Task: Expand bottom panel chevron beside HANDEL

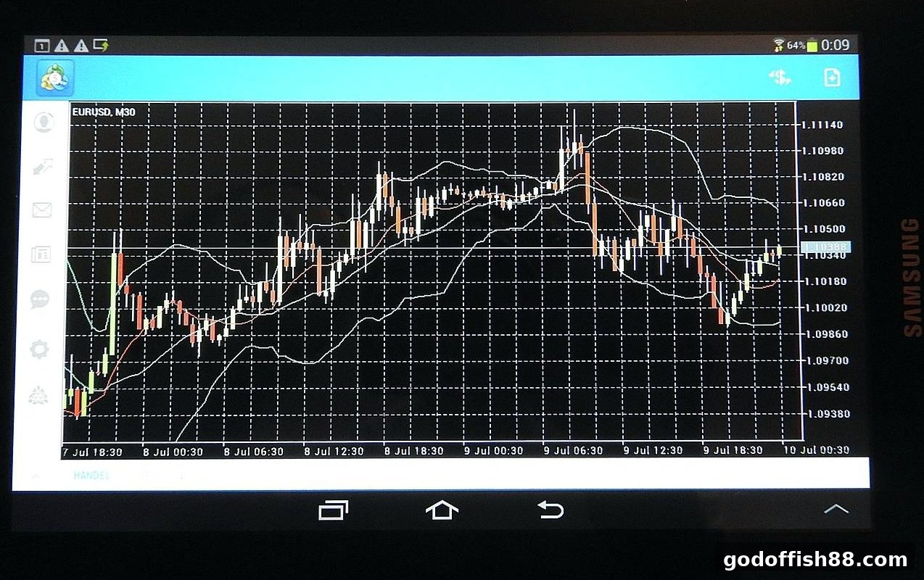Action: (x=36, y=476)
